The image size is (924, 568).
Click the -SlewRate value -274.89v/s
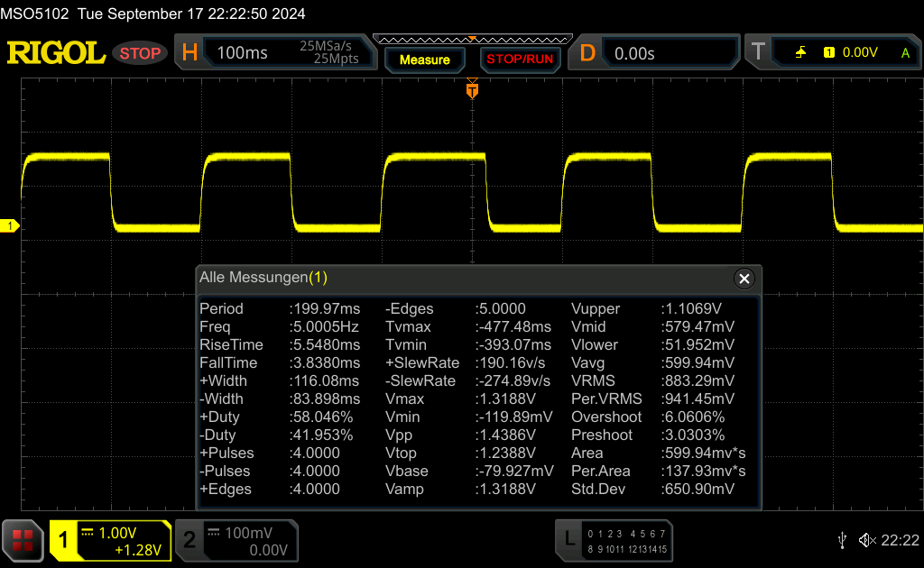tap(513, 380)
